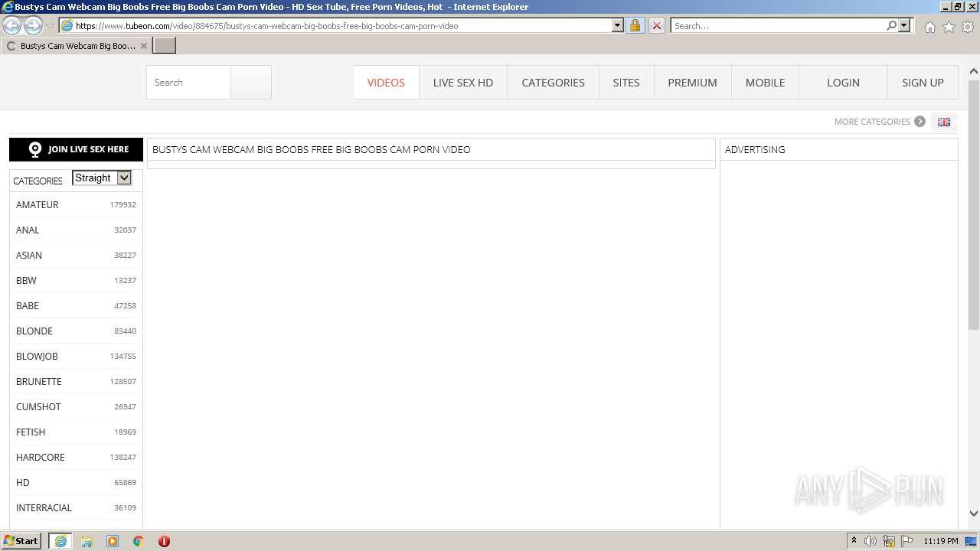Close the current browser tab
This screenshot has width=980, height=551.
143,46
